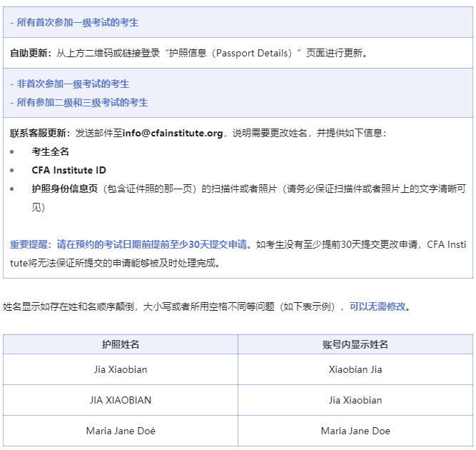Click the account name cell Xiaobian Jia
This screenshot has width=476, height=450.
(355, 369)
